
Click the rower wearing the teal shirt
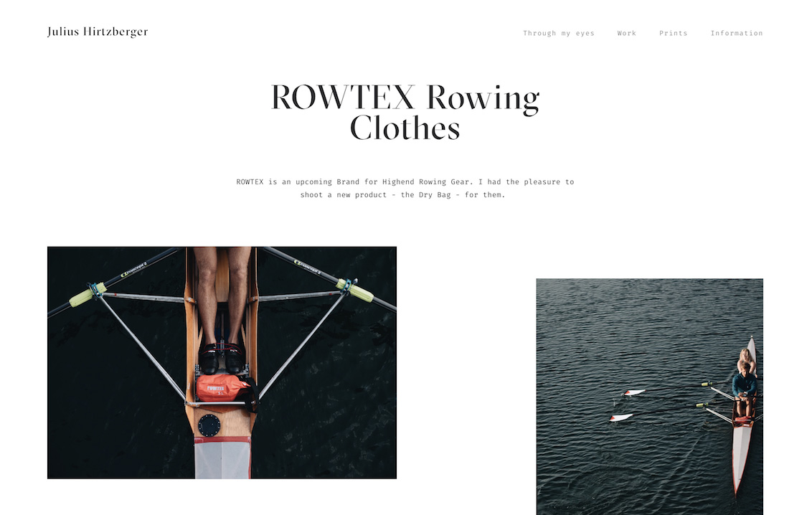(x=745, y=383)
